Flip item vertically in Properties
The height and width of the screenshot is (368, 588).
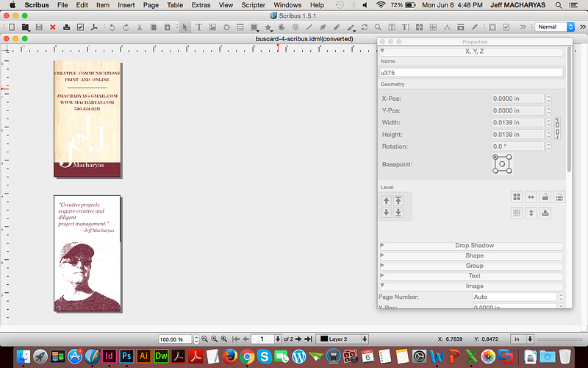click(531, 213)
